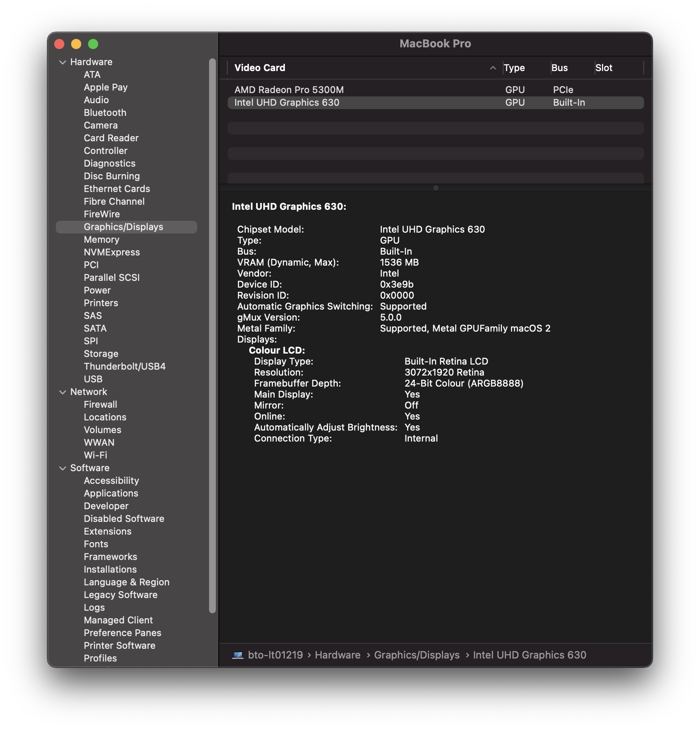Click the split pane divider handle dot
This screenshot has height=730, width=700.
click(435, 188)
